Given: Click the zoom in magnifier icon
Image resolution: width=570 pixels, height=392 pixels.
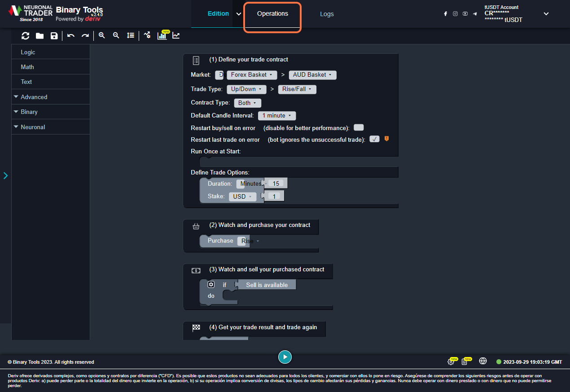Looking at the screenshot, I should (102, 35).
